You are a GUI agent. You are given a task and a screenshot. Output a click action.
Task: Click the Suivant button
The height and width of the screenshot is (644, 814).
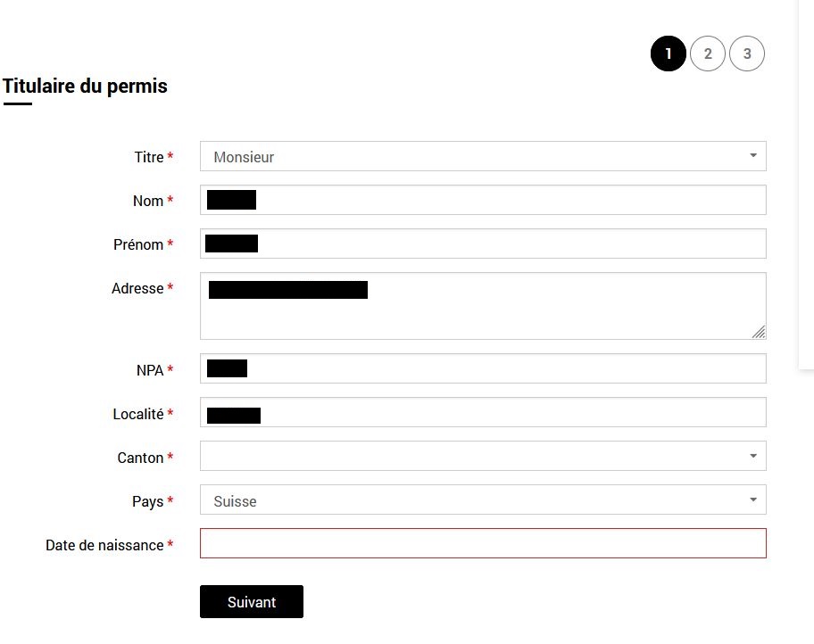[252, 601]
